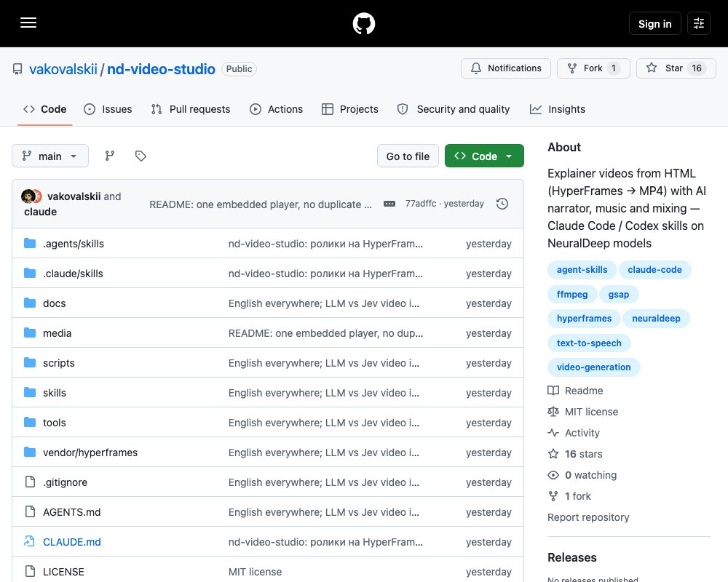Open the Issues tab

point(108,109)
